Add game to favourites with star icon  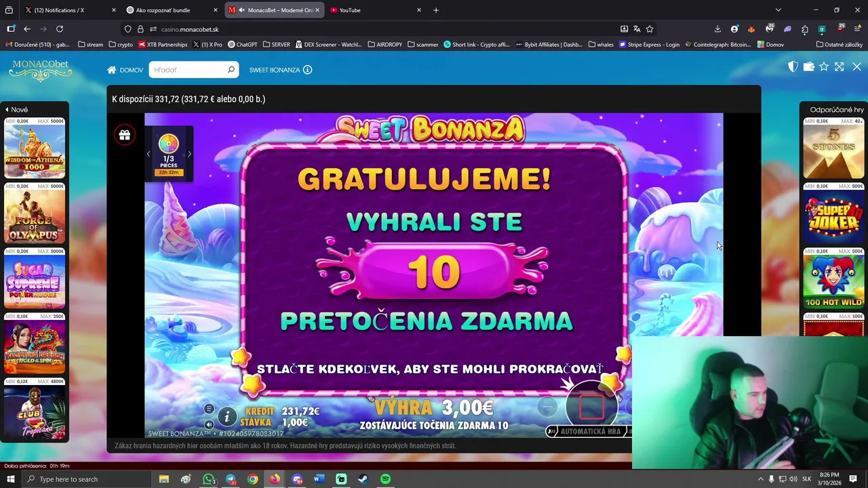coord(824,66)
